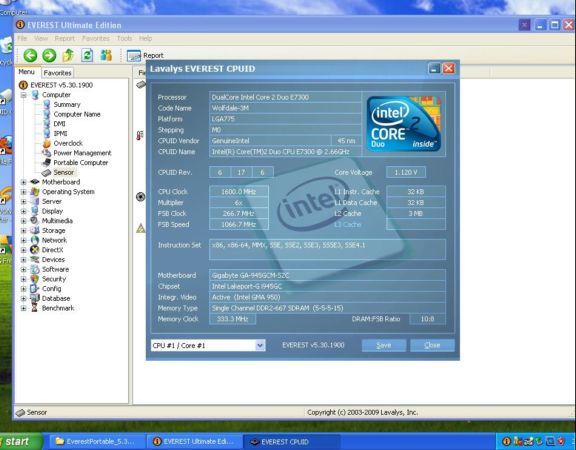Expand the Network tree node
This screenshot has width=576, height=450.
[24, 240]
